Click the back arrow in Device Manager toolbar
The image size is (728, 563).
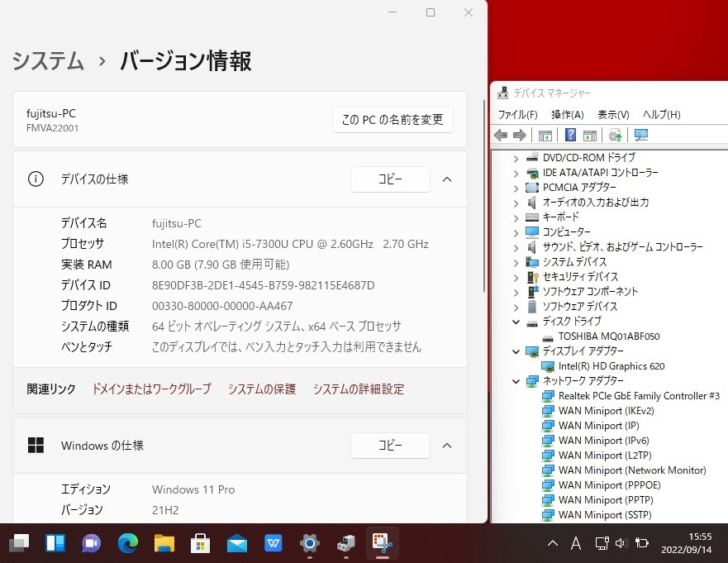(x=501, y=136)
